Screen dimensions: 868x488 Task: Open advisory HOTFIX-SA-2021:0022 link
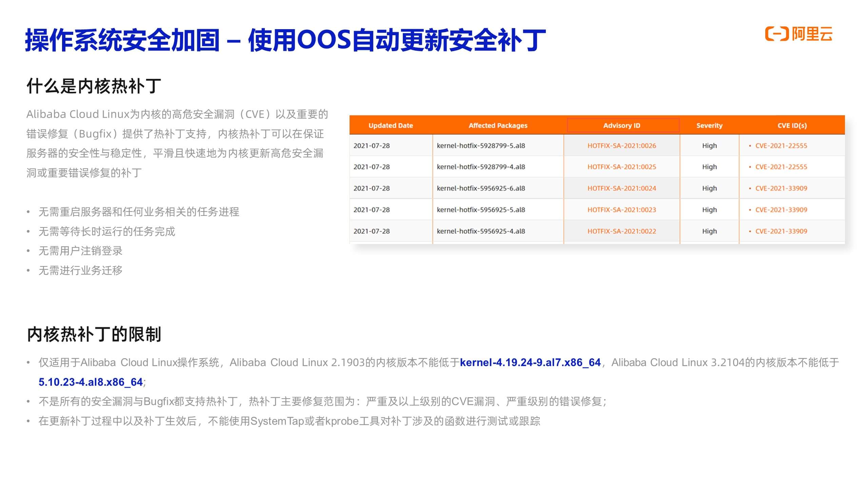622,231
